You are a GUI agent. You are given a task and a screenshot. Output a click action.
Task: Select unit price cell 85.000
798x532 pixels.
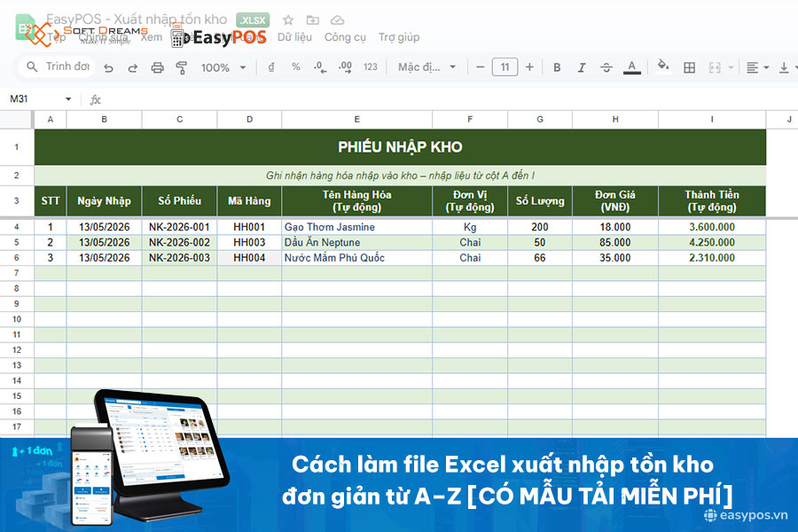tap(615, 242)
